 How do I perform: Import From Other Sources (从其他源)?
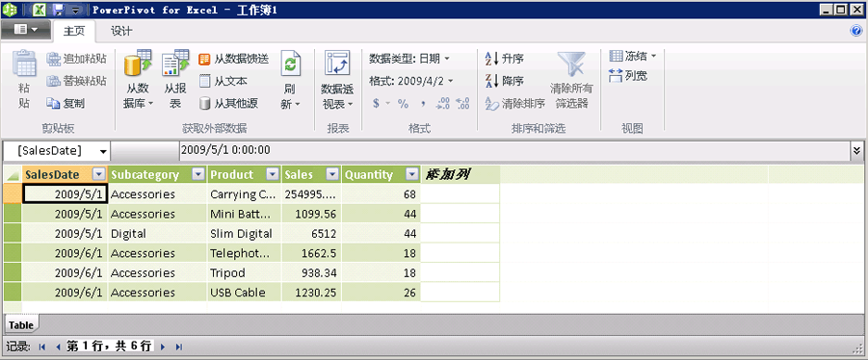(x=228, y=103)
